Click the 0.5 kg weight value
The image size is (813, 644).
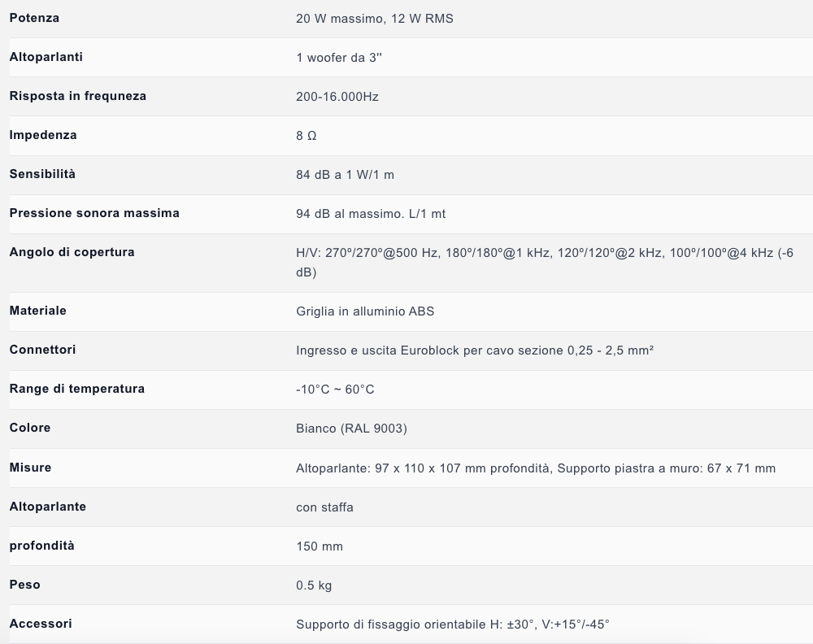point(314,585)
